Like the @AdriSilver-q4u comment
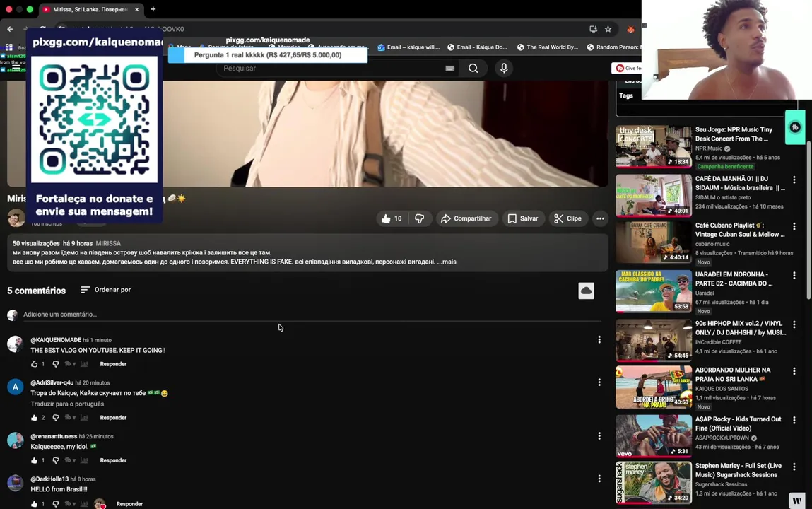 click(34, 417)
